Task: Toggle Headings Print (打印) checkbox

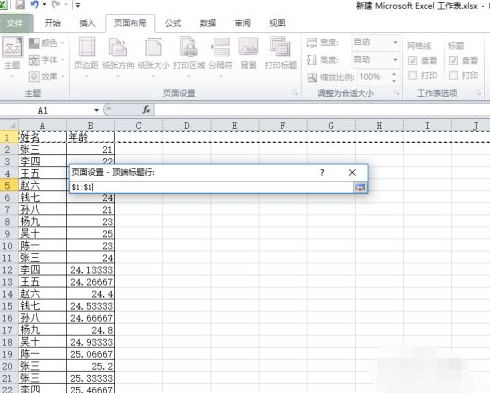Action: [453, 75]
